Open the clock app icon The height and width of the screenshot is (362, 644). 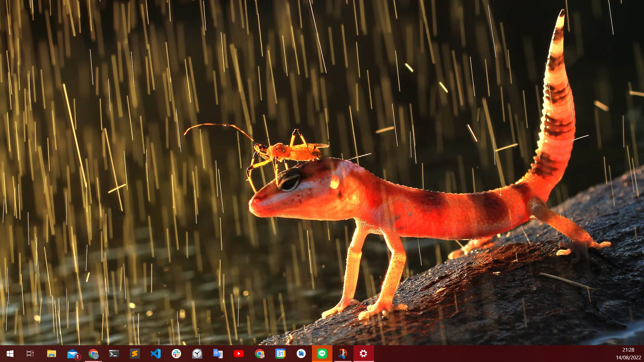click(x=197, y=354)
